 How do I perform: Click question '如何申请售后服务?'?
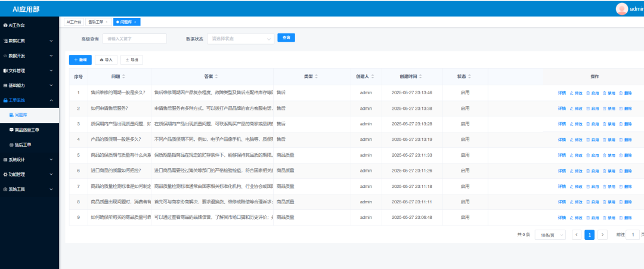109,109
